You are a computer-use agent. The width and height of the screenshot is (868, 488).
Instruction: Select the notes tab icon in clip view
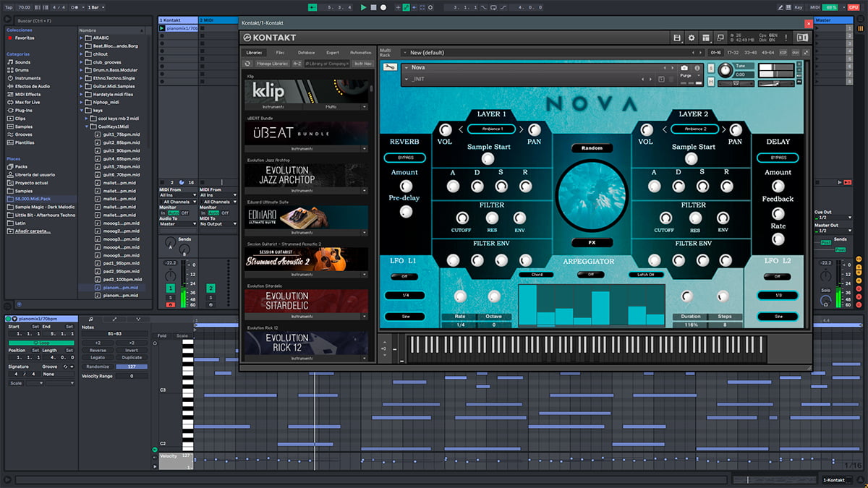coord(90,319)
